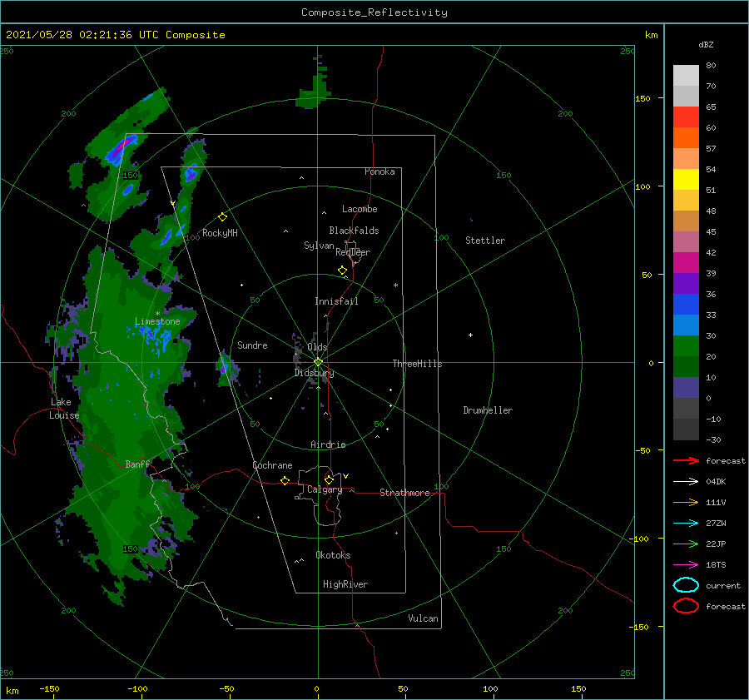The image size is (749, 700).
Task: Click the RockyMH label
Action: [220, 233]
